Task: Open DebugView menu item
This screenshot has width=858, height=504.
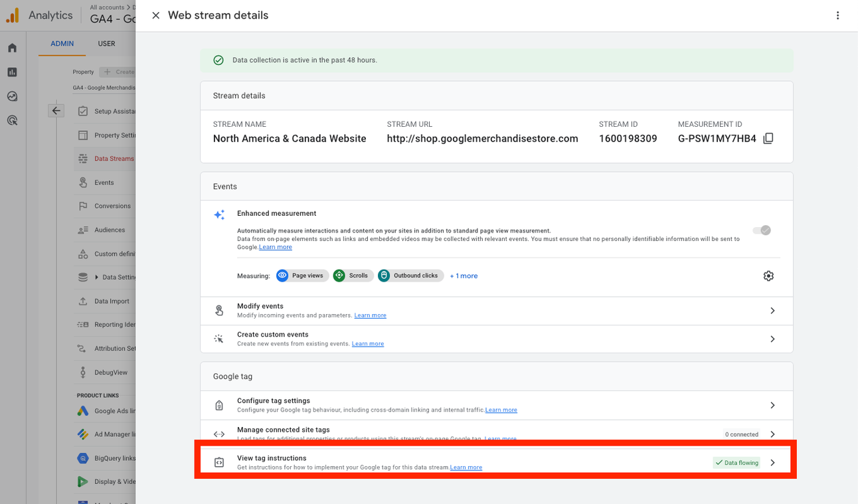Action: [x=106, y=373]
